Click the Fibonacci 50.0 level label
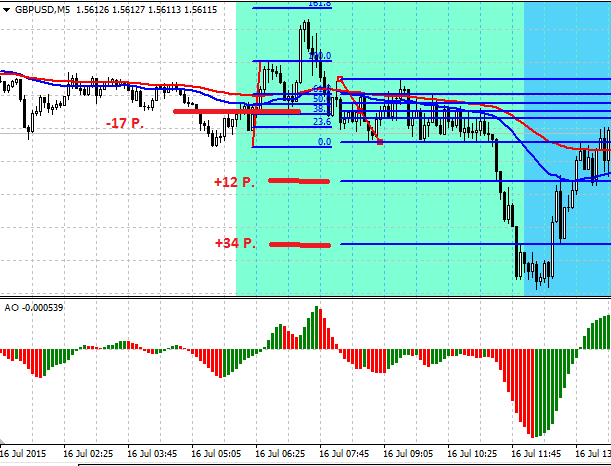The width and height of the screenshot is (611, 466). (322, 98)
